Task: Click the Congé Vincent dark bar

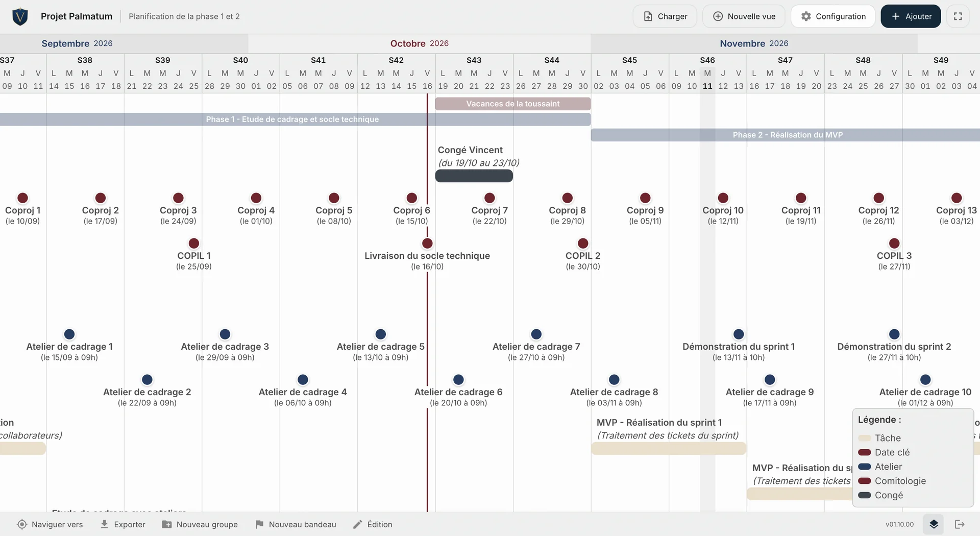Action: click(474, 176)
